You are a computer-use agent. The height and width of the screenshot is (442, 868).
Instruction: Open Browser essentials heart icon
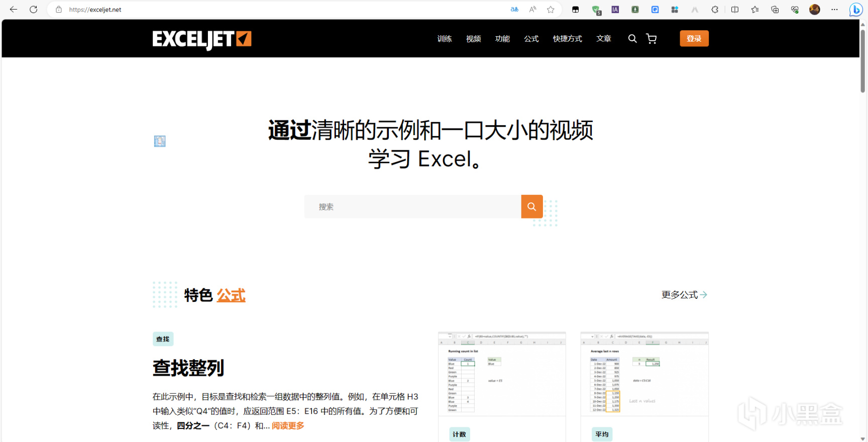click(795, 10)
